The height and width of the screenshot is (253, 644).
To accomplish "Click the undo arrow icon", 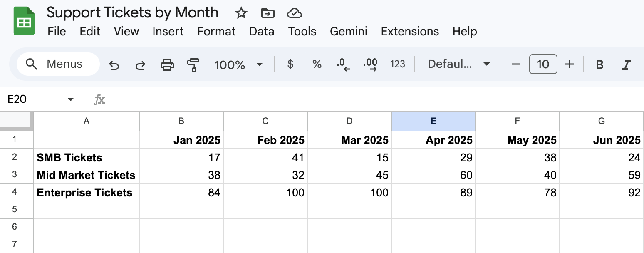I will 114,64.
